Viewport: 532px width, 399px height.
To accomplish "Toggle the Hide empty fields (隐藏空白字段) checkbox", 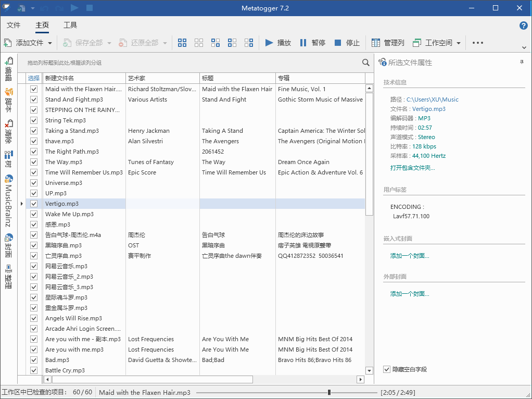I will point(387,369).
